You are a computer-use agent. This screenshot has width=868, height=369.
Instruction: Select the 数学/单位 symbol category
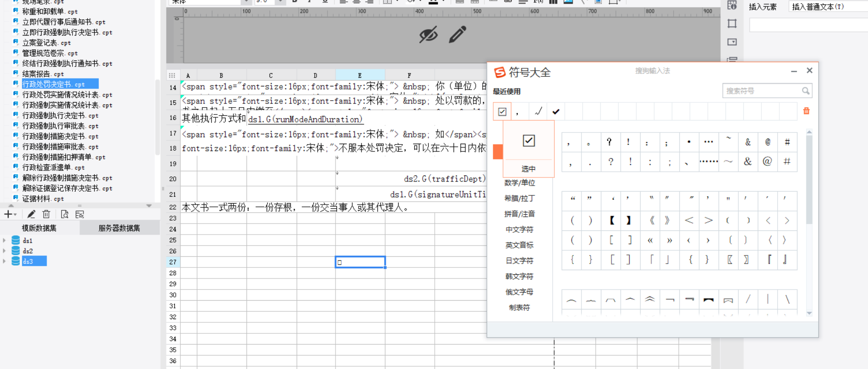[520, 183]
